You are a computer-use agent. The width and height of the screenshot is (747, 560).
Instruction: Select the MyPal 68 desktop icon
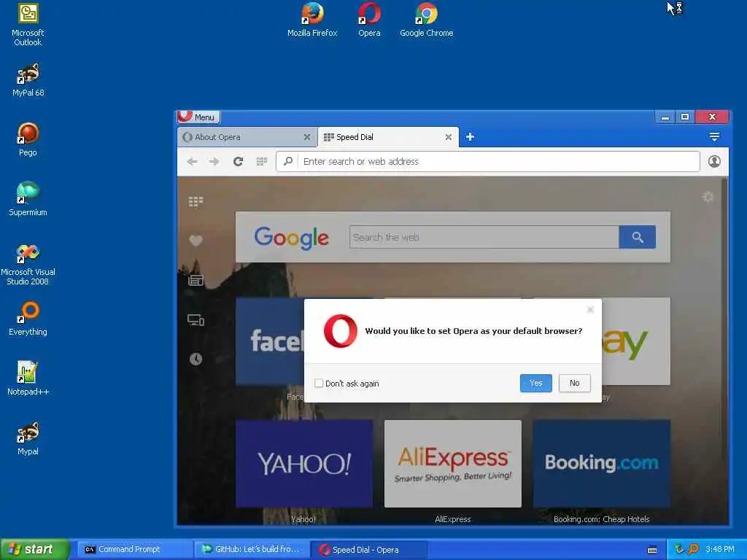click(28, 80)
